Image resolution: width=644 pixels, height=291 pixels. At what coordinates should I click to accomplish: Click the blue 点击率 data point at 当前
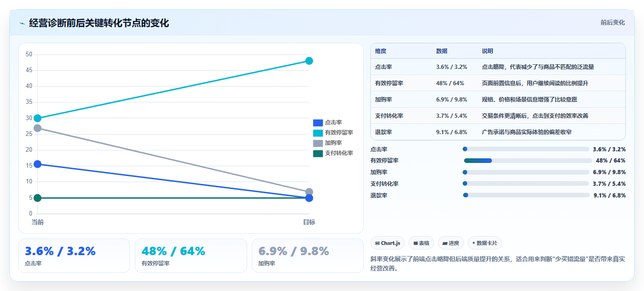tap(37, 164)
